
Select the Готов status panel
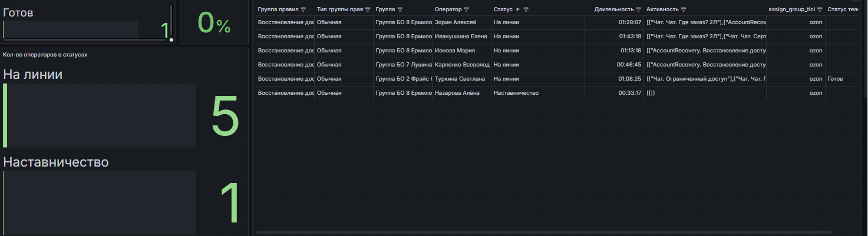(x=88, y=22)
